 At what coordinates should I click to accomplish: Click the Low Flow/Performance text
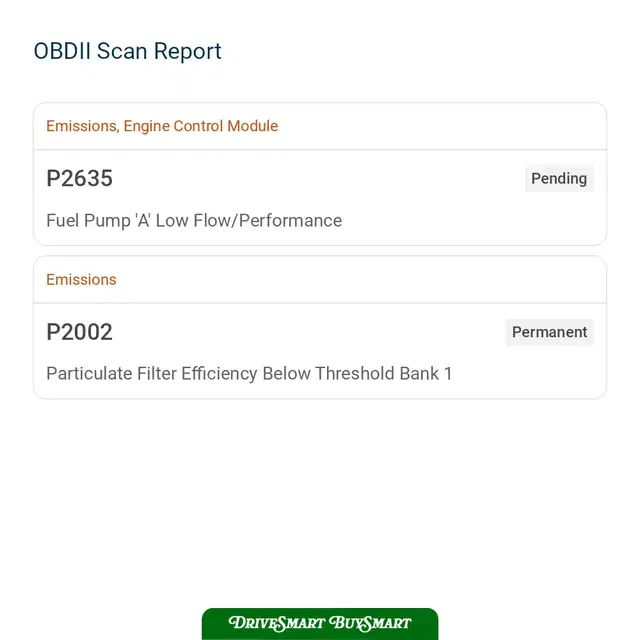click(x=249, y=220)
